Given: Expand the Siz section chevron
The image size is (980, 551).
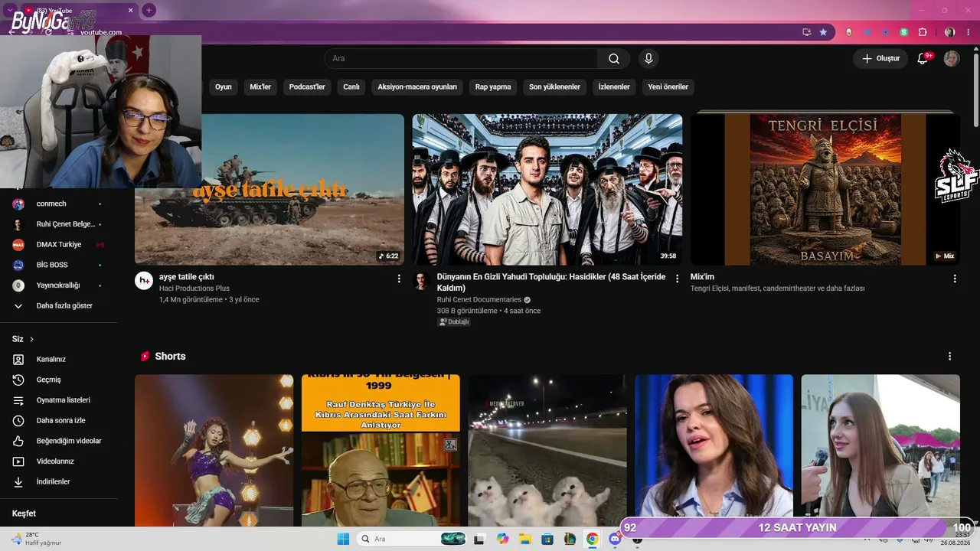Looking at the screenshot, I should click(x=31, y=339).
